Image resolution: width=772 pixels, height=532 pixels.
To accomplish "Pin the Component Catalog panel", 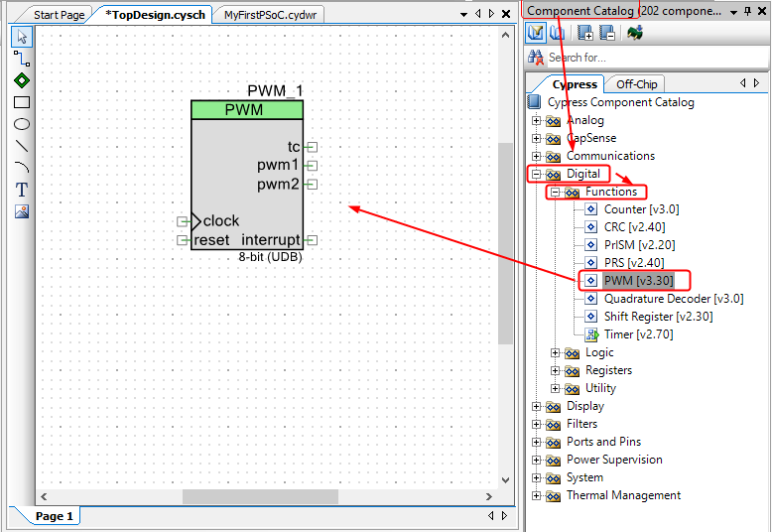I will click(747, 11).
